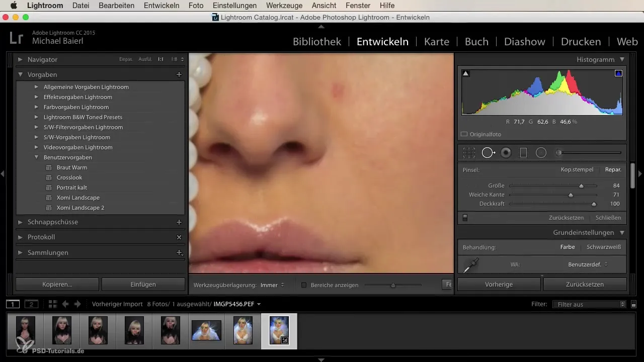Toggle shadow clipping indicator in histogram

(465, 73)
